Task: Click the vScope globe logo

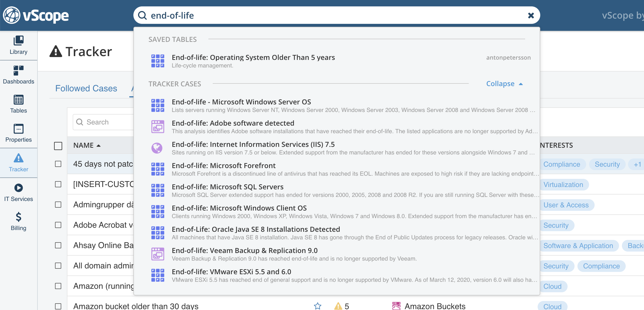Action: (12, 15)
